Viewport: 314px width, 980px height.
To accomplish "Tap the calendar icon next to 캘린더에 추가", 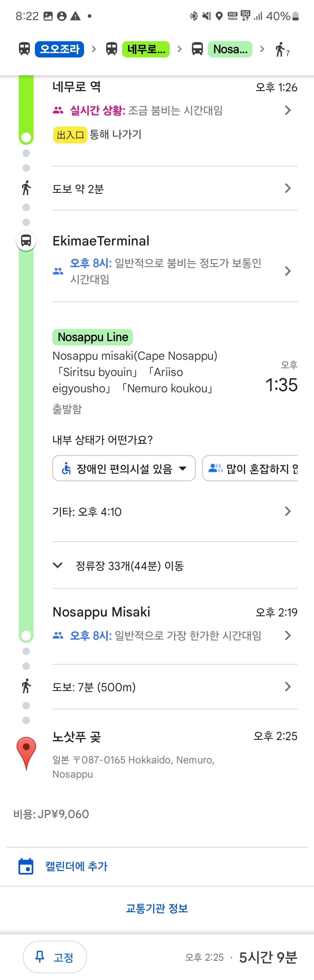I will tap(26, 866).
